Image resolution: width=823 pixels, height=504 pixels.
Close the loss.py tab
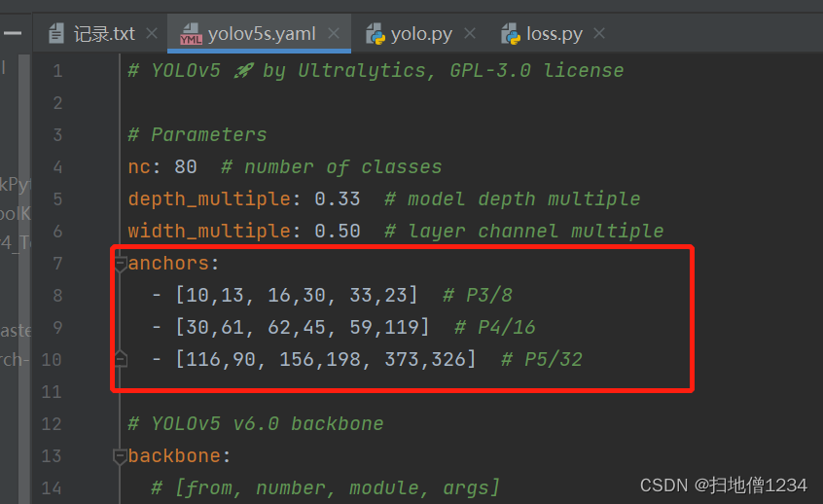[x=599, y=34]
